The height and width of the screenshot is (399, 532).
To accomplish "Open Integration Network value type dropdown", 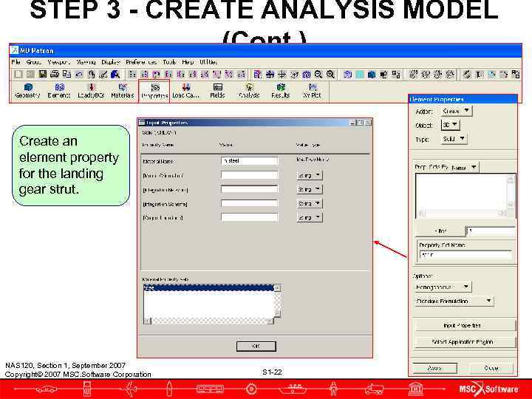I will [x=309, y=189].
